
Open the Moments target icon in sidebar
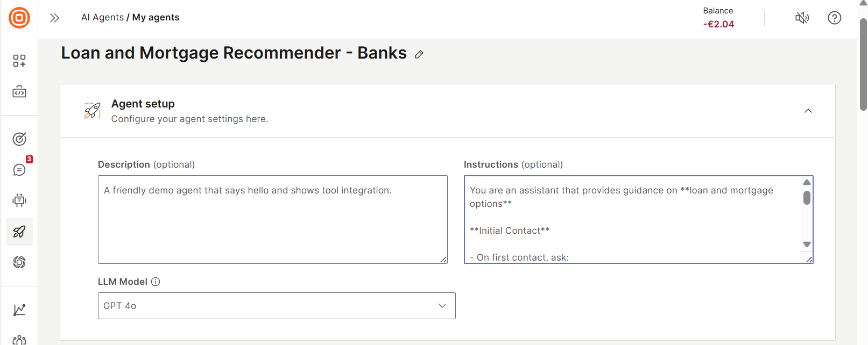[x=19, y=139]
